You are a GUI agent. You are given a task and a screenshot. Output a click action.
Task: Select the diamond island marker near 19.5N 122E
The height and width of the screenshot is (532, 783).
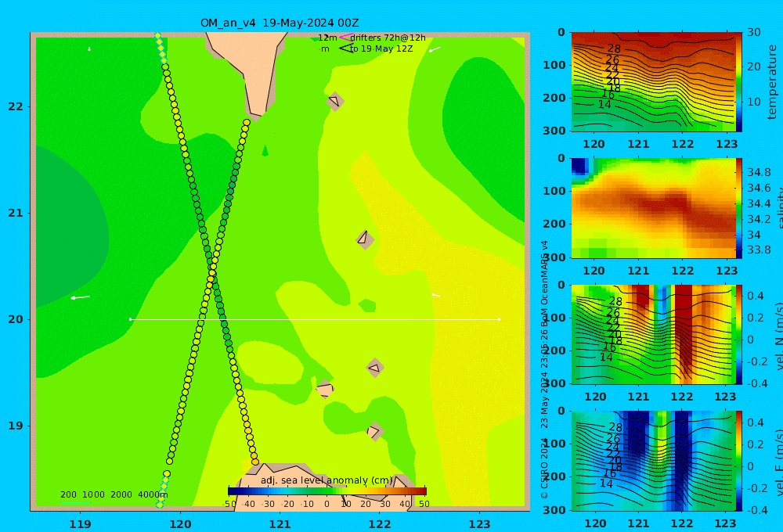(375, 368)
